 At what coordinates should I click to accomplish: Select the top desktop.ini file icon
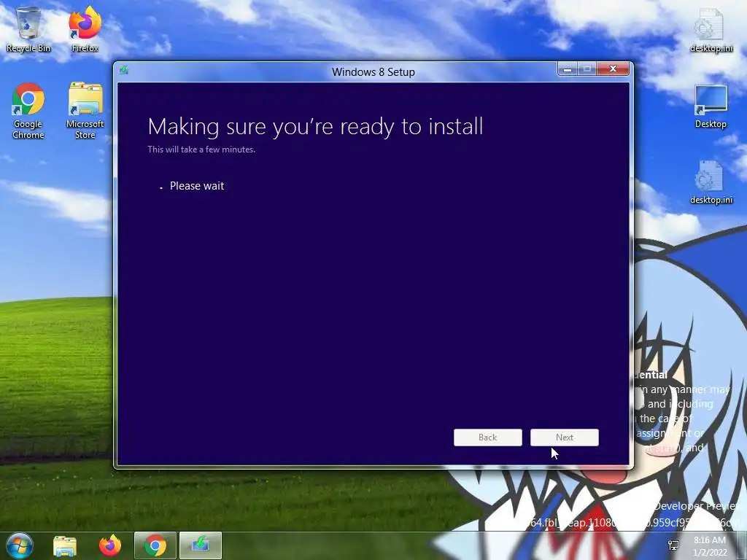pyautogui.click(x=711, y=31)
